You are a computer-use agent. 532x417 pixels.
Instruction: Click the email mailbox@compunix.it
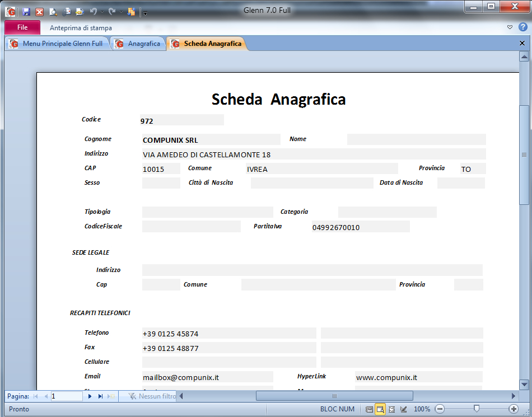click(x=181, y=377)
